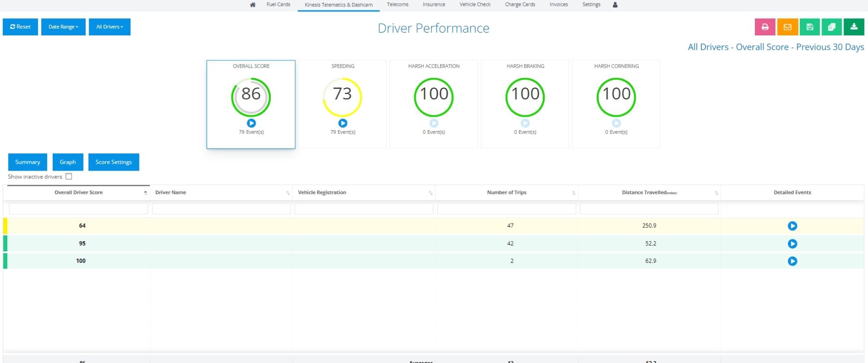The height and width of the screenshot is (363, 868).
Task: Sort by Overall Driver Score column arrow
Action: 145,193
